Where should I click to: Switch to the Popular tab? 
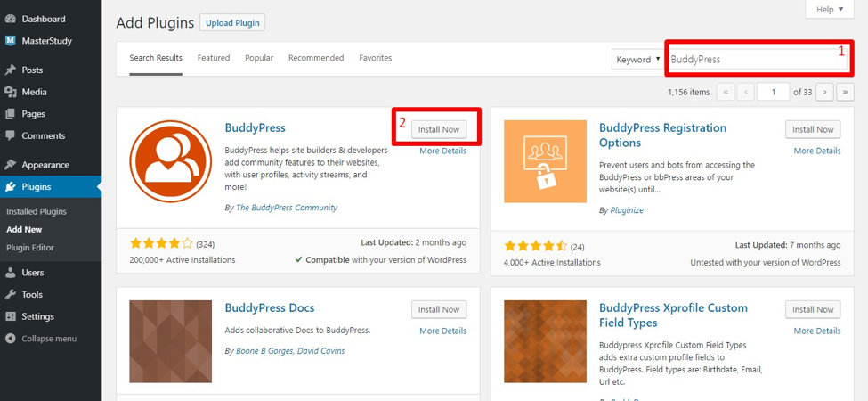[x=259, y=58]
